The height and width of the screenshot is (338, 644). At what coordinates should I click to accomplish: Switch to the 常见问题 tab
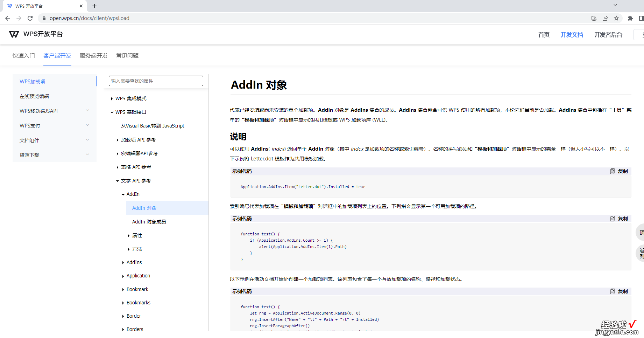[127, 56]
